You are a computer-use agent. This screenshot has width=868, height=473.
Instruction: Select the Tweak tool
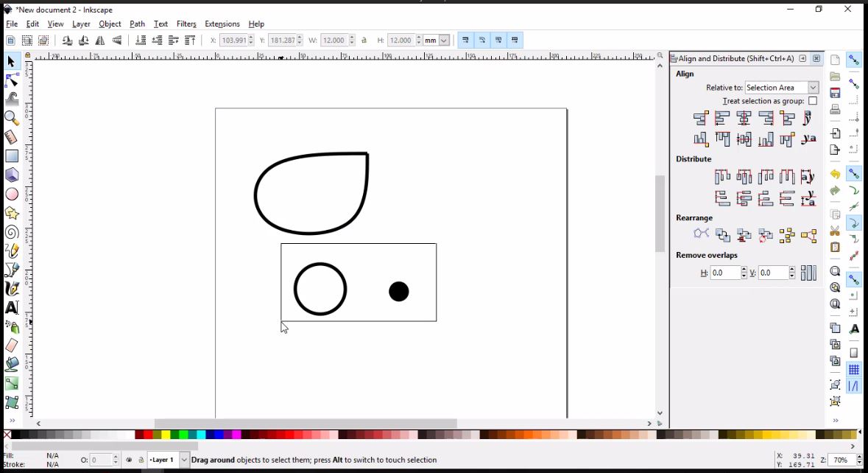12,99
